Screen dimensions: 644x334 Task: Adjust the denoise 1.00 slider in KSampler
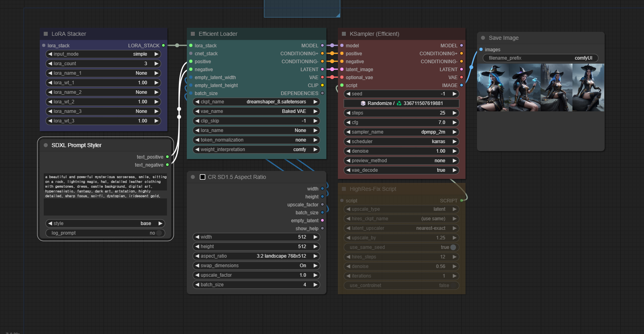[x=402, y=151]
